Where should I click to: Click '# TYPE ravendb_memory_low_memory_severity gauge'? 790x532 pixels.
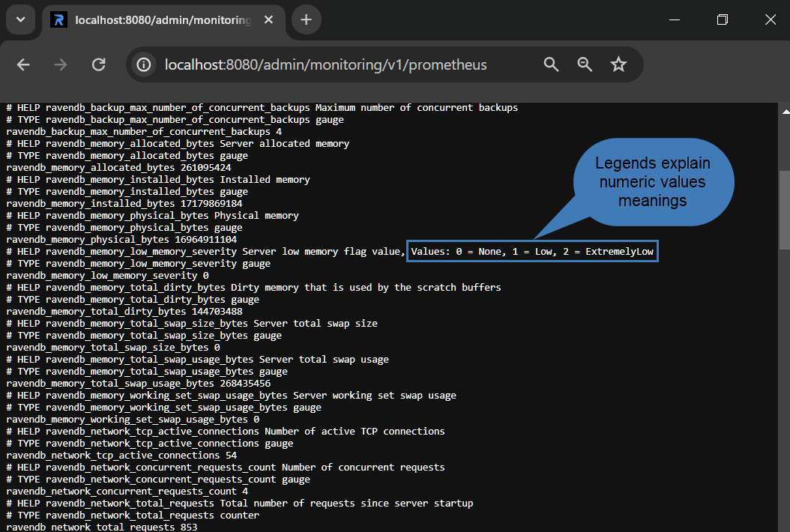138,264
